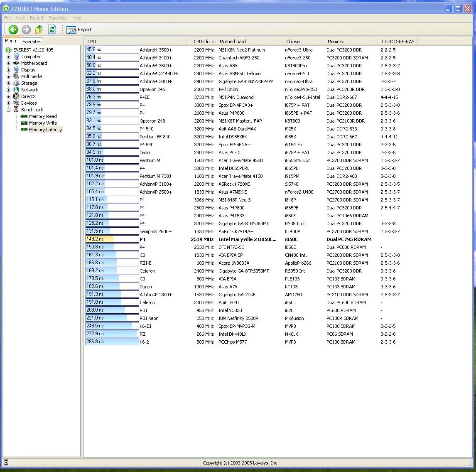The image size is (476, 472).
Task: Expand the Computer tree node
Action: coord(8,57)
